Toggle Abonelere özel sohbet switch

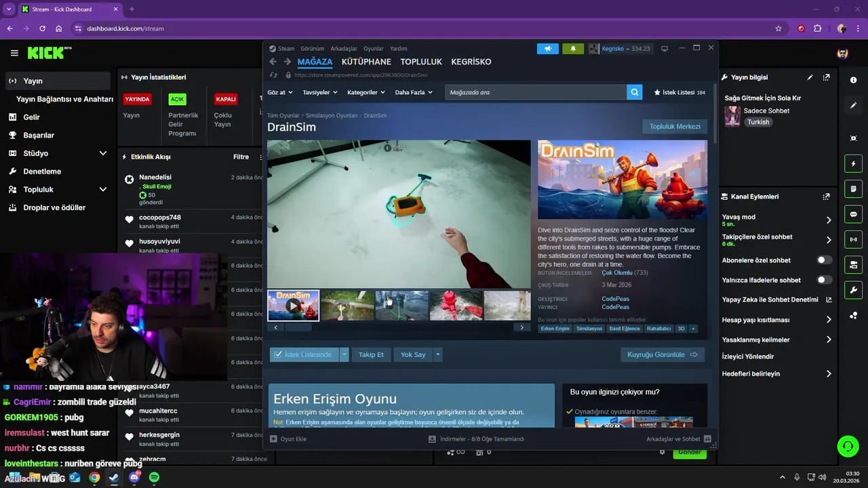[x=825, y=260]
